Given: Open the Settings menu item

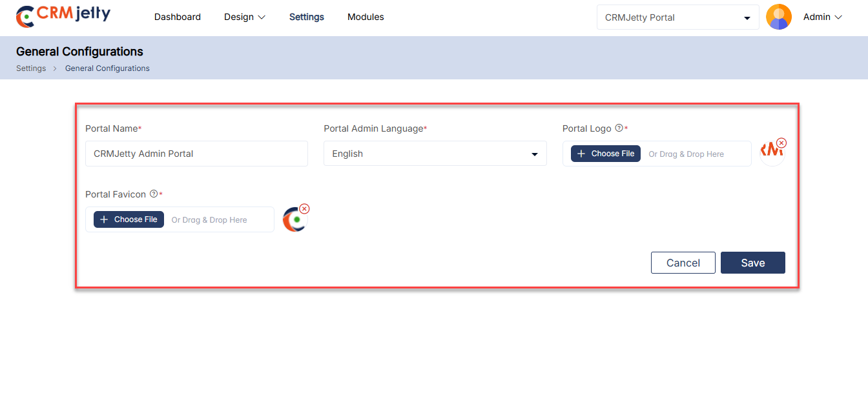Looking at the screenshot, I should tap(306, 17).
